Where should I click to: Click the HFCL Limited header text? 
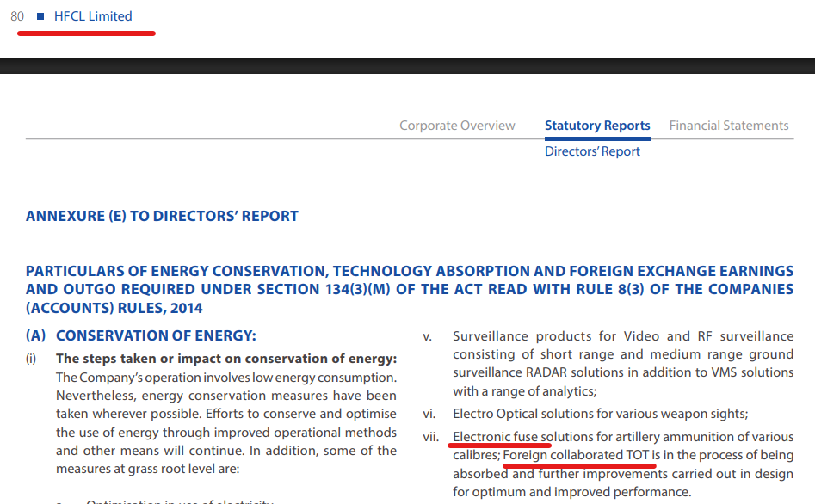(93, 16)
